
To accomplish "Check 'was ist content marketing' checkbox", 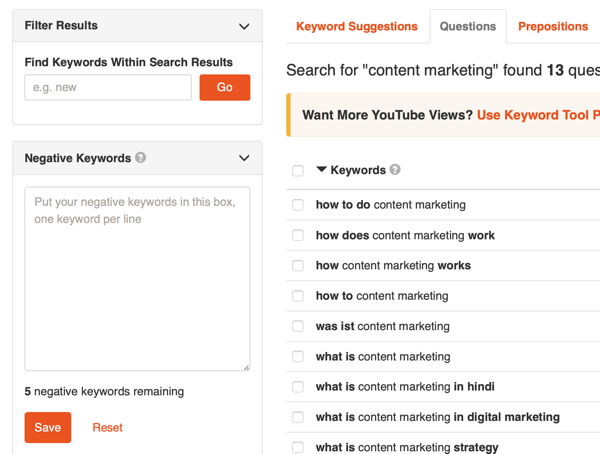I will (298, 326).
